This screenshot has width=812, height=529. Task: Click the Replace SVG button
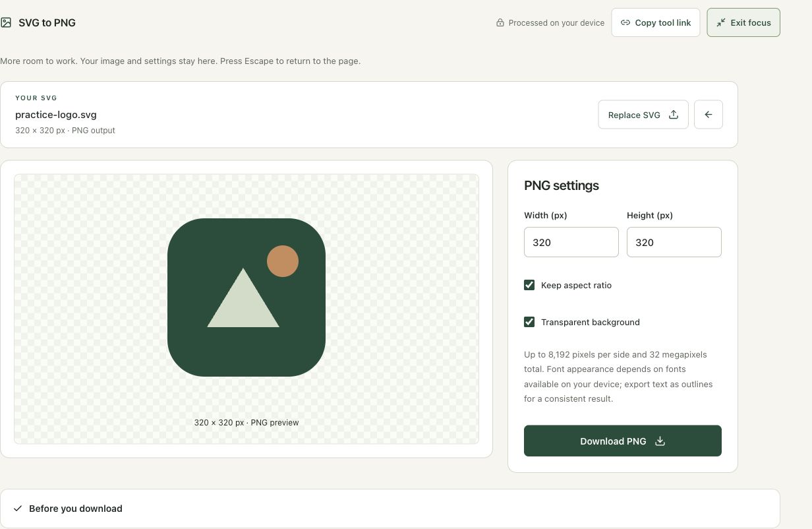point(643,115)
